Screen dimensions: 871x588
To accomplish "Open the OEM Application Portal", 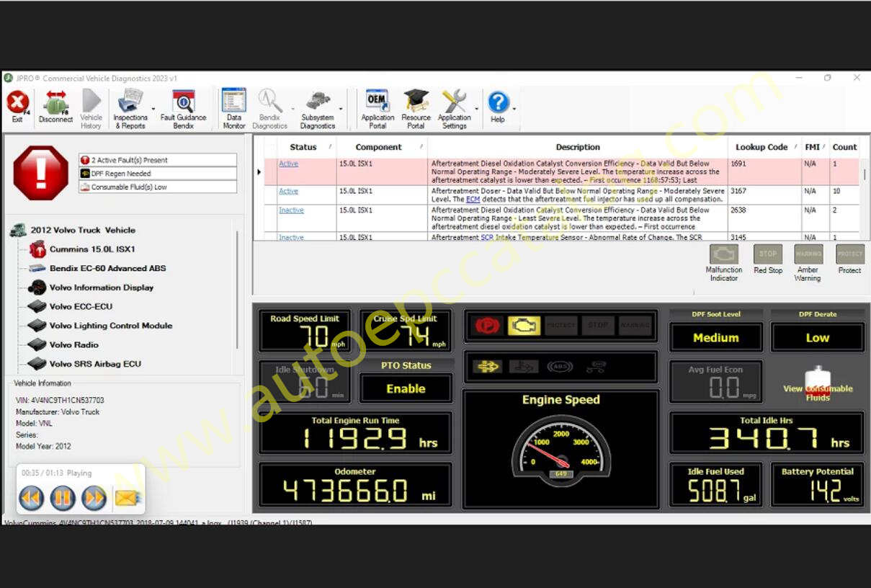I will coord(378,109).
